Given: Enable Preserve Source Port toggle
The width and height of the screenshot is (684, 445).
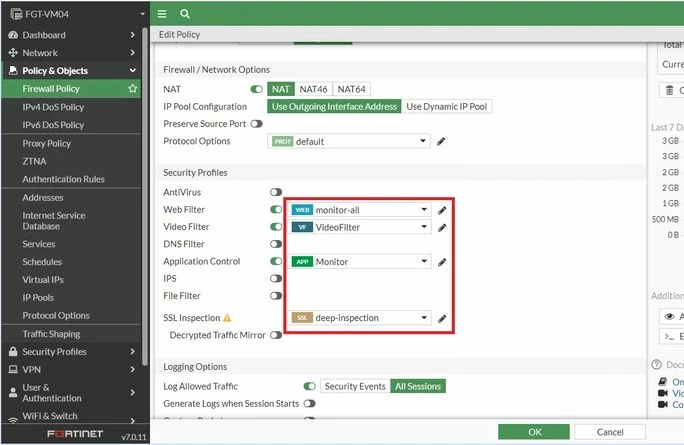Looking at the screenshot, I should click(256, 124).
